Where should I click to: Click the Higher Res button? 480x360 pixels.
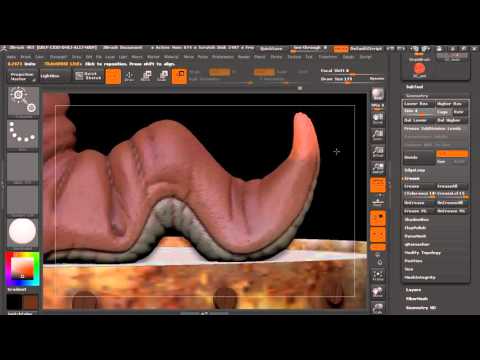point(452,104)
